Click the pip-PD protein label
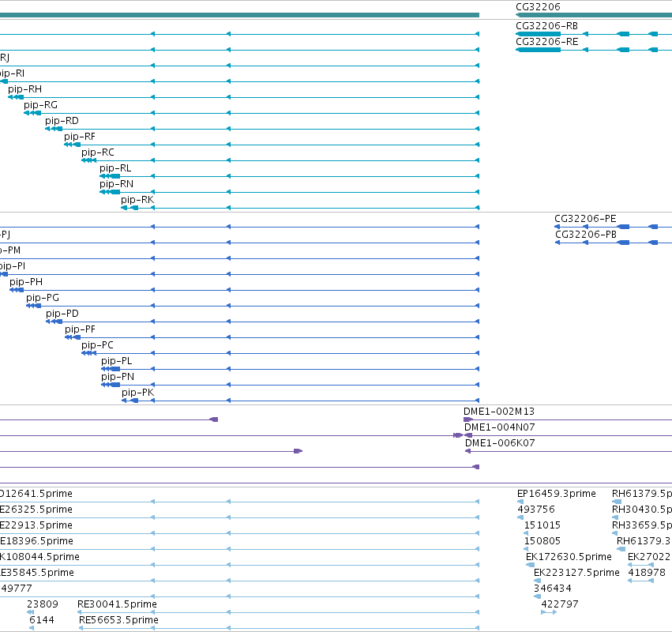Screen dimensions: 672x632 pyautogui.click(x=62, y=314)
